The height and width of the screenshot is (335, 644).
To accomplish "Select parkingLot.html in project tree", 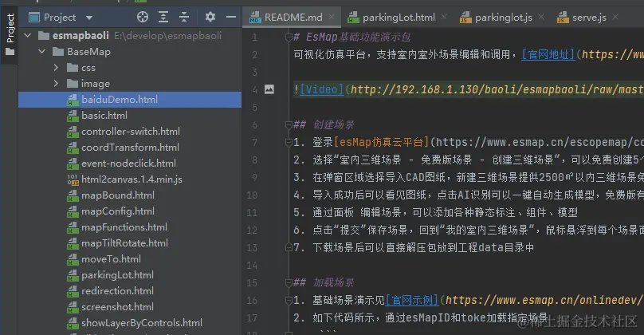I will 117,275.
